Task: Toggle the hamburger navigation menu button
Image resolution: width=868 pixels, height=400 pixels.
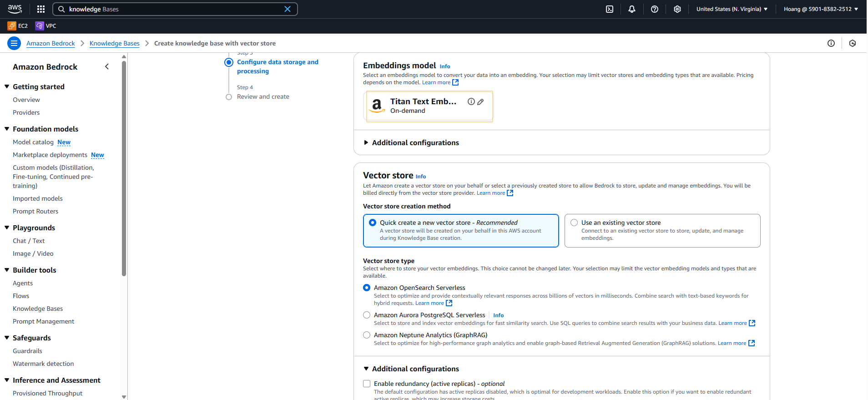Action: click(14, 43)
